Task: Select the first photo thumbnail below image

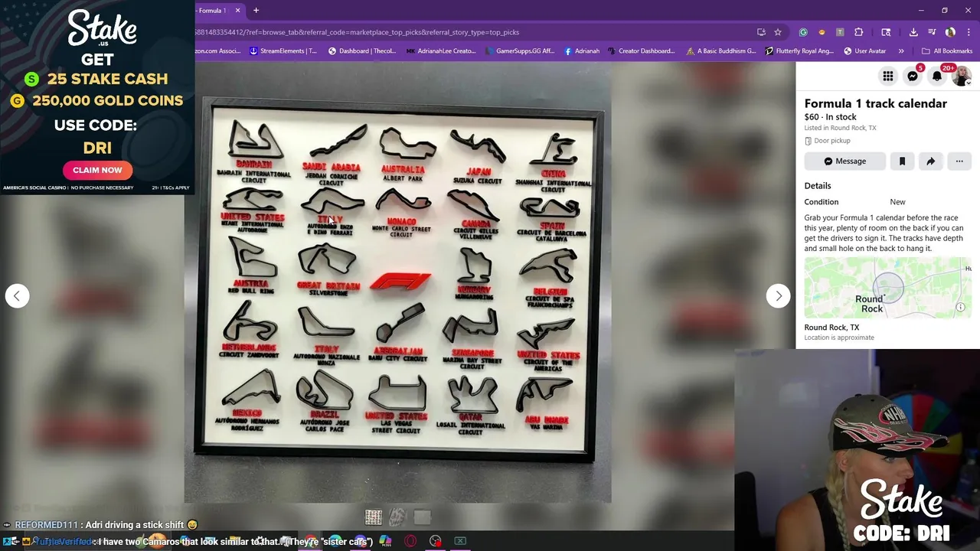Action: 374,517
